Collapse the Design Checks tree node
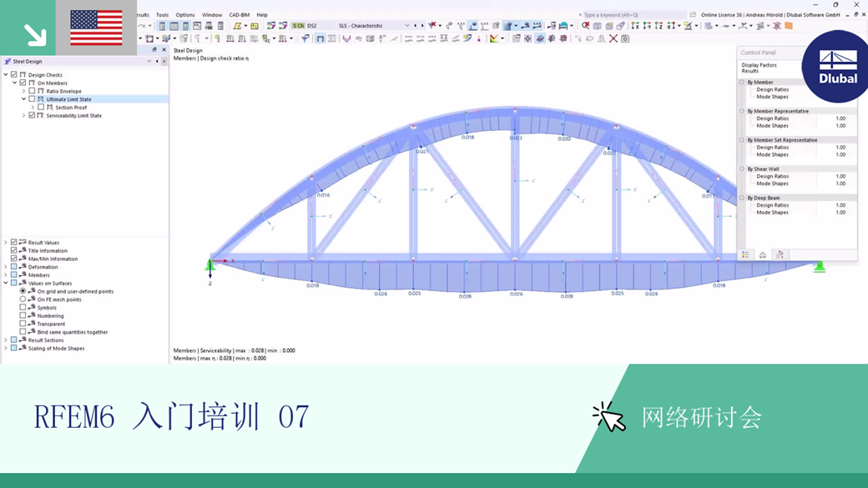 pyautogui.click(x=6, y=75)
